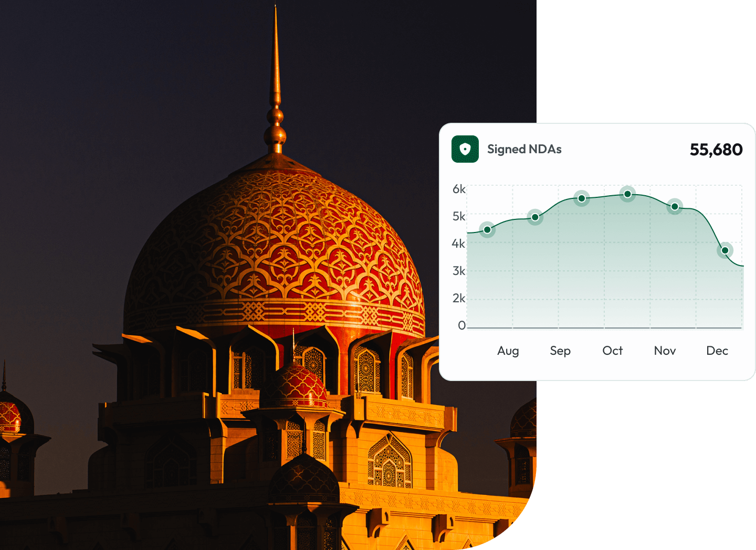Click the 3k y-axis label
756x550 pixels.
pos(459,271)
